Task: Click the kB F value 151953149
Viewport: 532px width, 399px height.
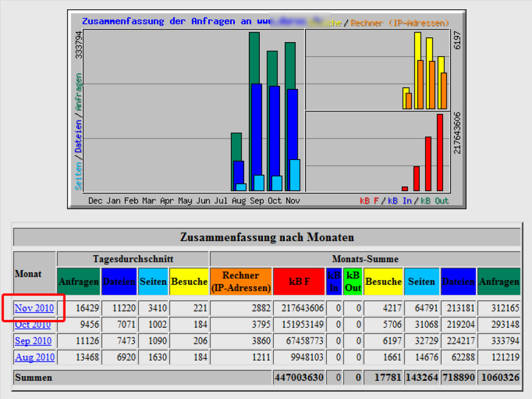Action: click(x=303, y=324)
